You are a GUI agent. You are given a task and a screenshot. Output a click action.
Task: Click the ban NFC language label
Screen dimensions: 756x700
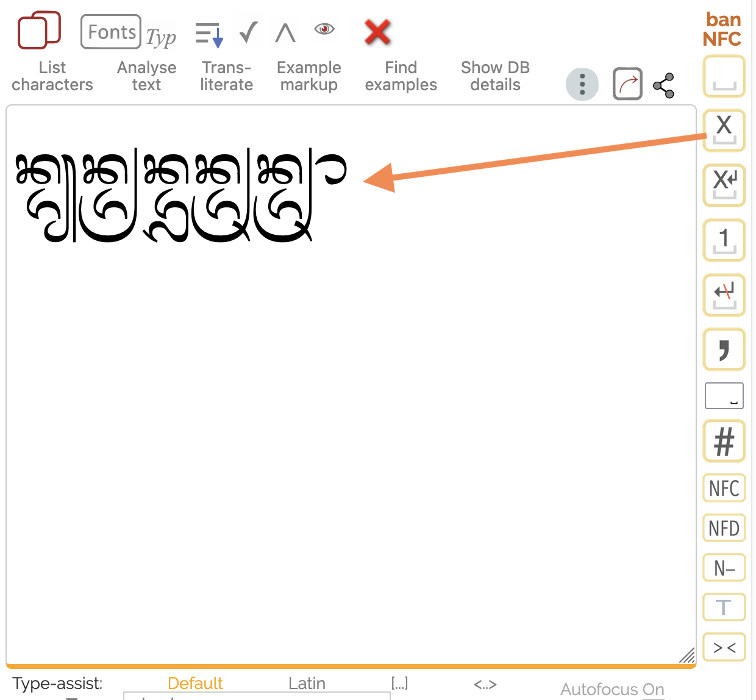[x=722, y=29]
